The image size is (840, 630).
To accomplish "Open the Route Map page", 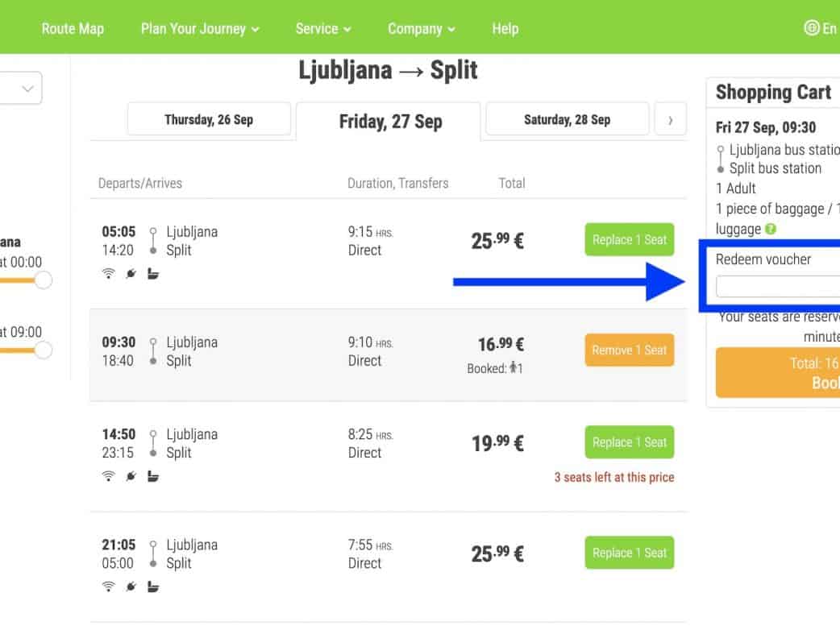I will coord(73,28).
